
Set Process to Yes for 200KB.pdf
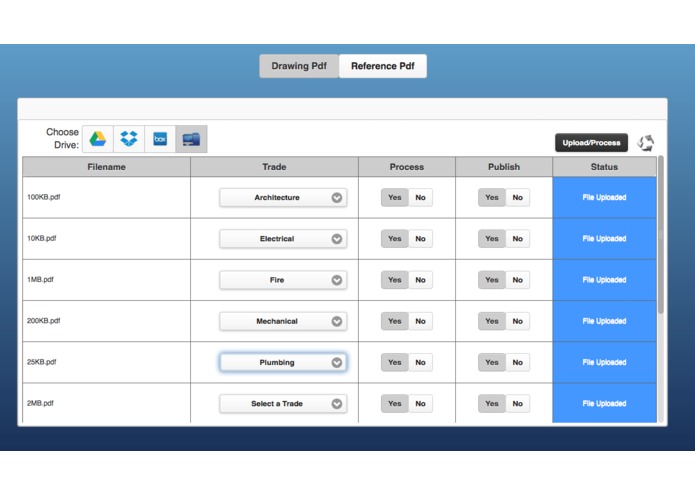pyautogui.click(x=394, y=321)
